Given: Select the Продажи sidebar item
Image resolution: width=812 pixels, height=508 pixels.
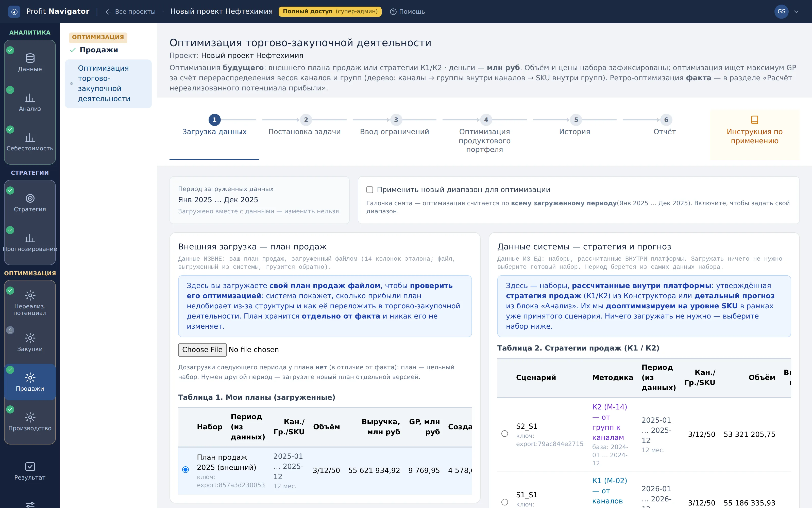Looking at the screenshot, I should [30, 382].
